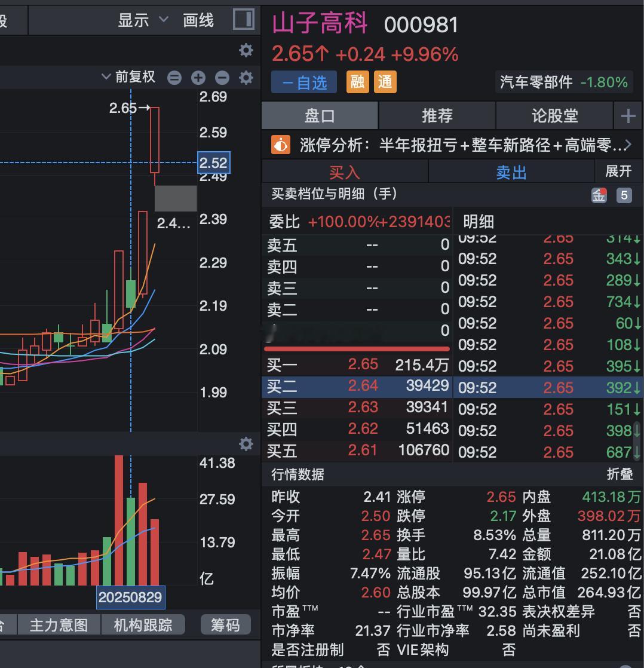The image size is (644, 668).
Task: Click stock name 山子高科
Action: tap(320, 23)
